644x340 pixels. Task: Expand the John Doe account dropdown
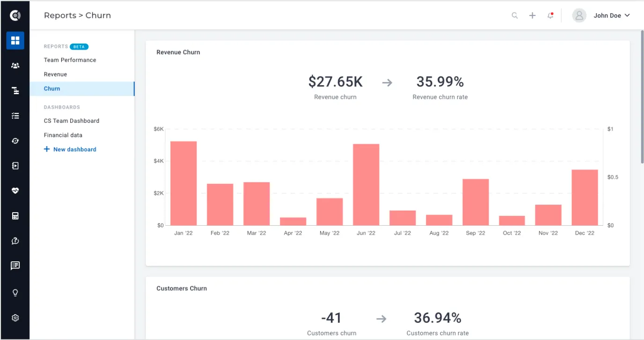[x=612, y=15]
